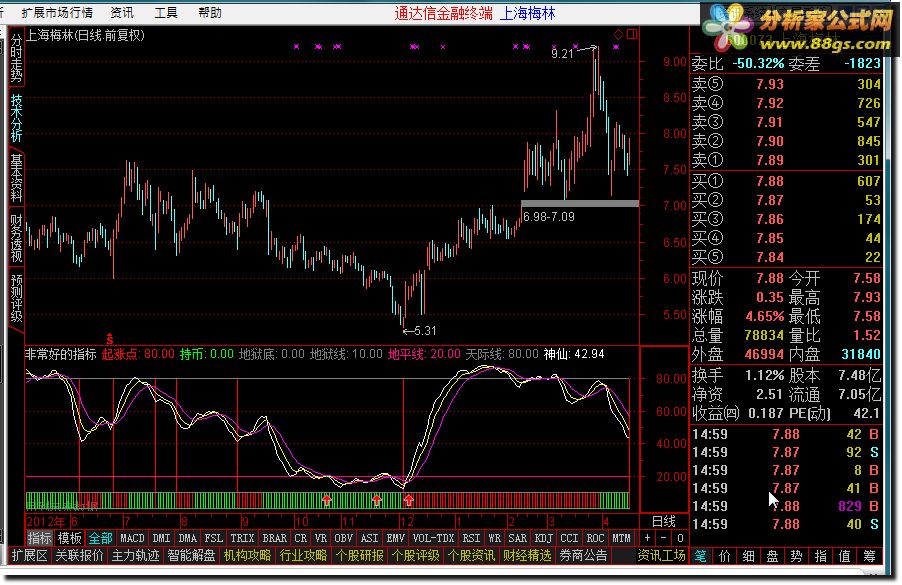Apply the SAR indicator
This screenshot has height=585, width=902.
[x=517, y=538]
